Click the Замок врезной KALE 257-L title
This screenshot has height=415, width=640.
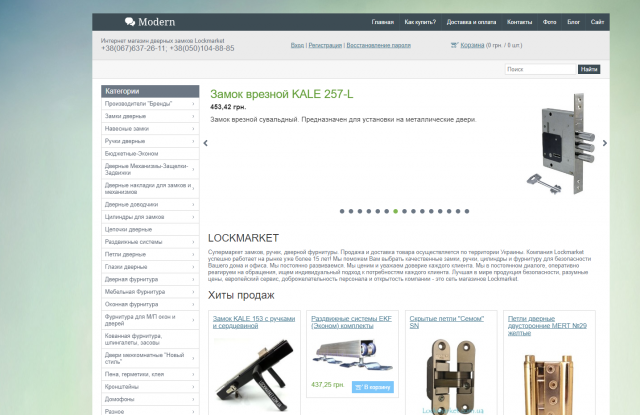[282, 94]
